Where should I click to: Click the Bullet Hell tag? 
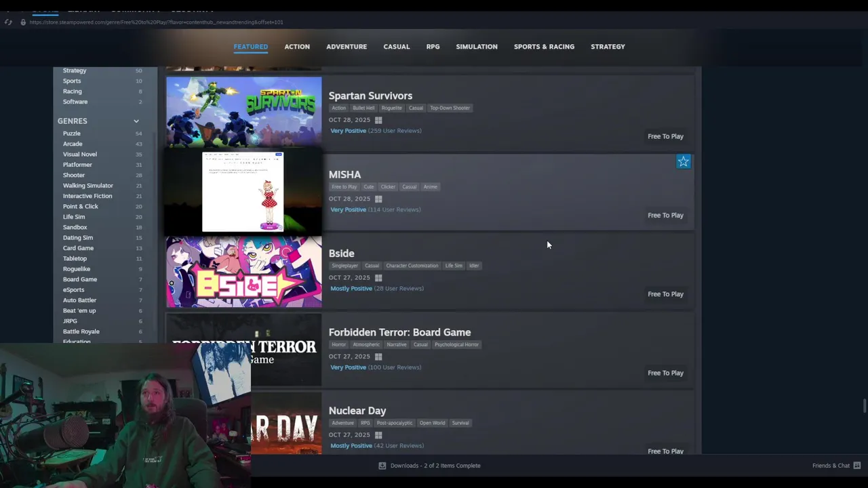coord(363,108)
